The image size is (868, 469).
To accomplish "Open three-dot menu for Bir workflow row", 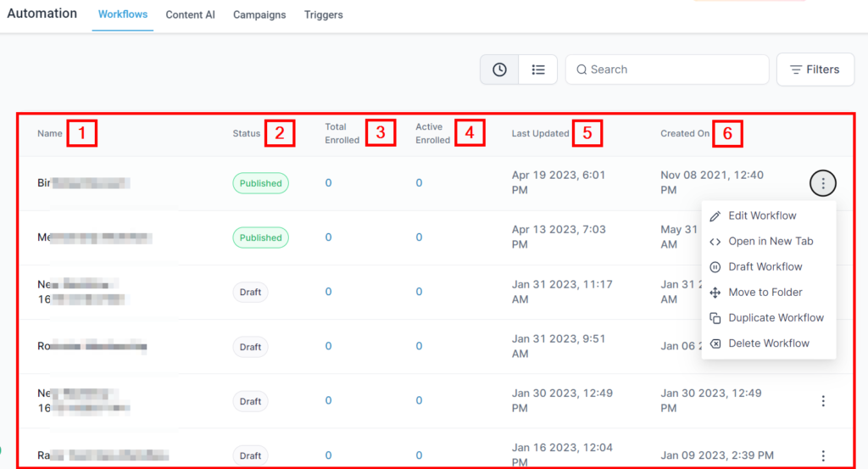I will (822, 183).
